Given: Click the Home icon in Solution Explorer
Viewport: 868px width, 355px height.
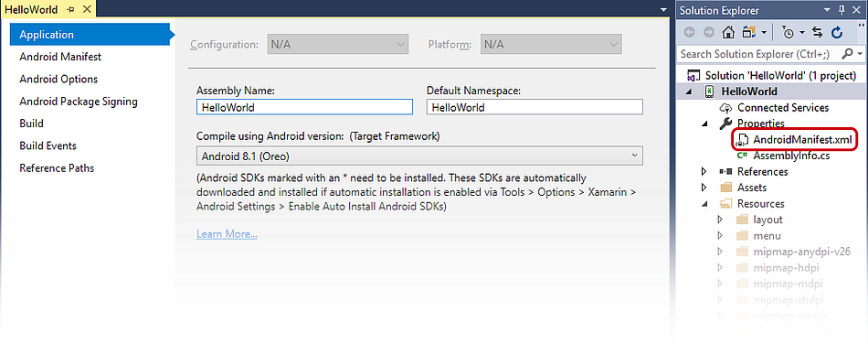Looking at the screenshot, I should point(728,32).
